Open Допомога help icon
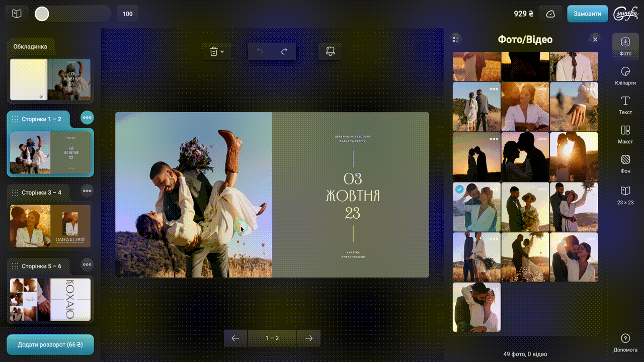 (625, 342)
